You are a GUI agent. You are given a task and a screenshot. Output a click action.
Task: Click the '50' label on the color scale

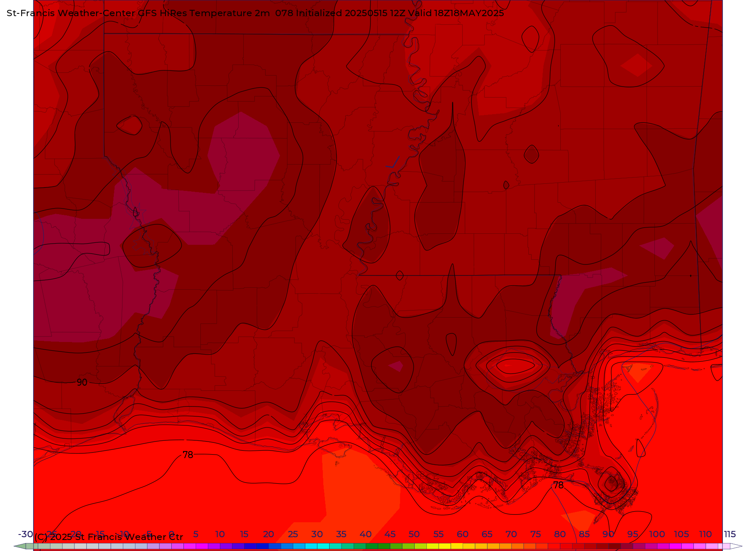[414, 534]
